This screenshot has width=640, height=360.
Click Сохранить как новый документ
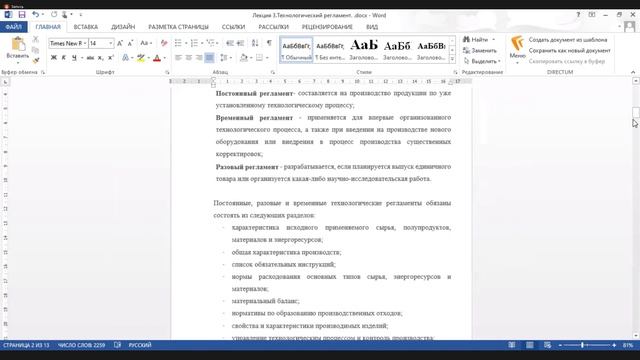click(x=569, y=50)
